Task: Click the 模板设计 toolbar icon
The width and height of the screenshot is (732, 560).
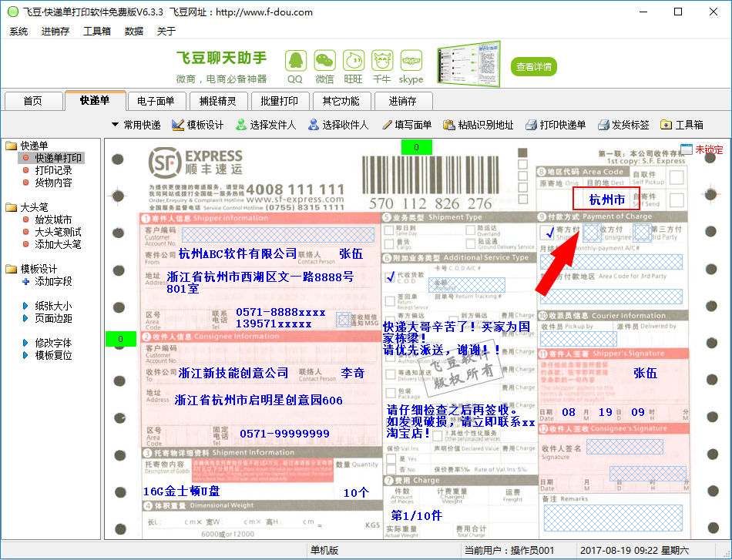Action: pyautogui.click(x=177, y=125)
